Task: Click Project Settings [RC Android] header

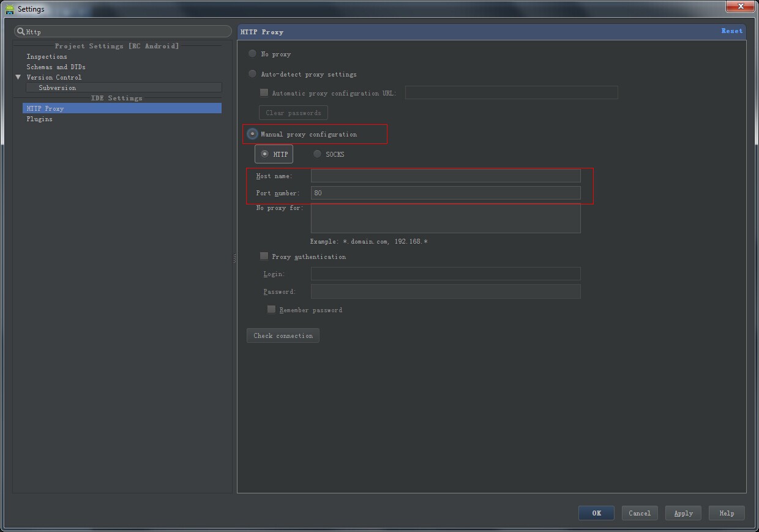Action: point(117,46)
